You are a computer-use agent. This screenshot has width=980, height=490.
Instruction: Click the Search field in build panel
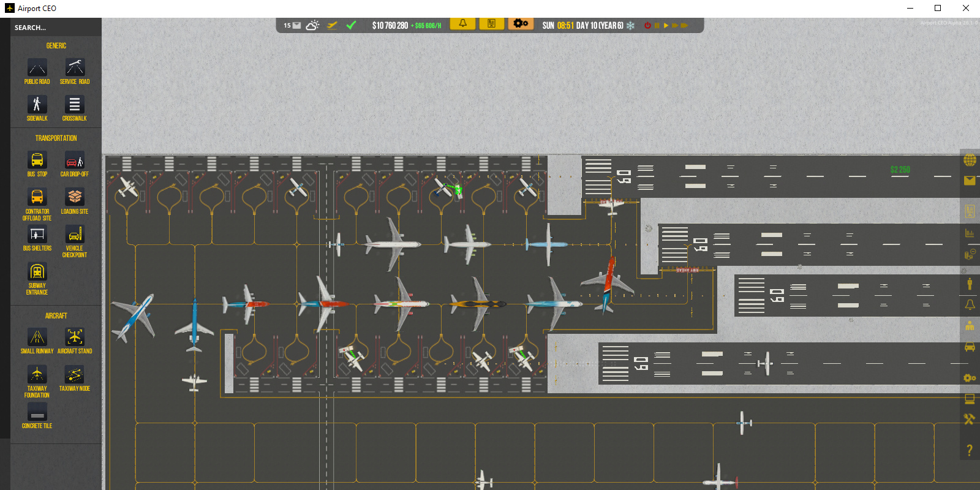tap(55, 28)
